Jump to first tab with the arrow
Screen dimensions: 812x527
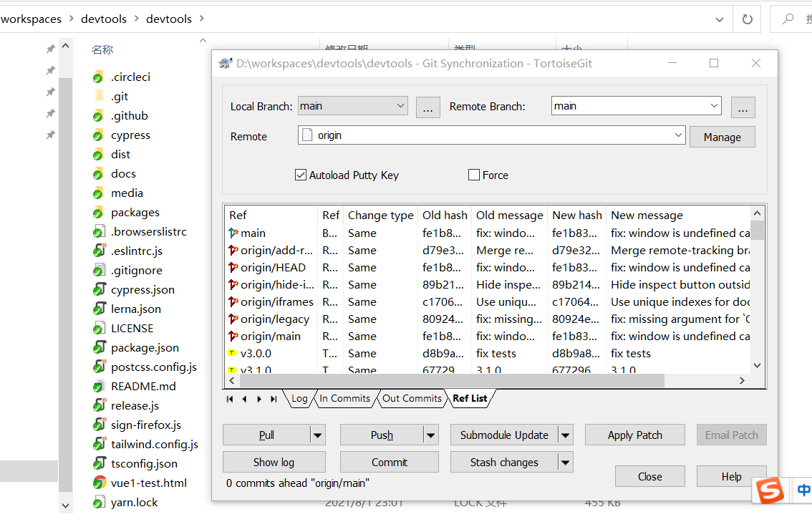pyautogui.click(x=229, y=399)
